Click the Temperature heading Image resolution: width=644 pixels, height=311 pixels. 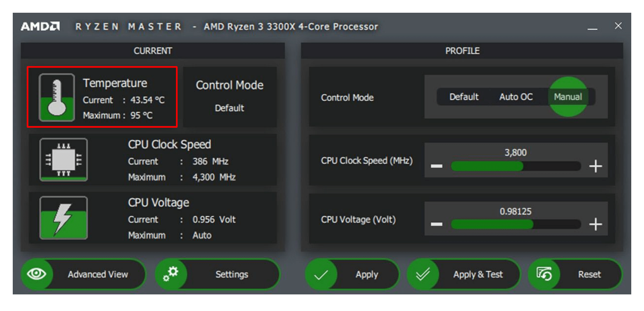click(115, 83)
